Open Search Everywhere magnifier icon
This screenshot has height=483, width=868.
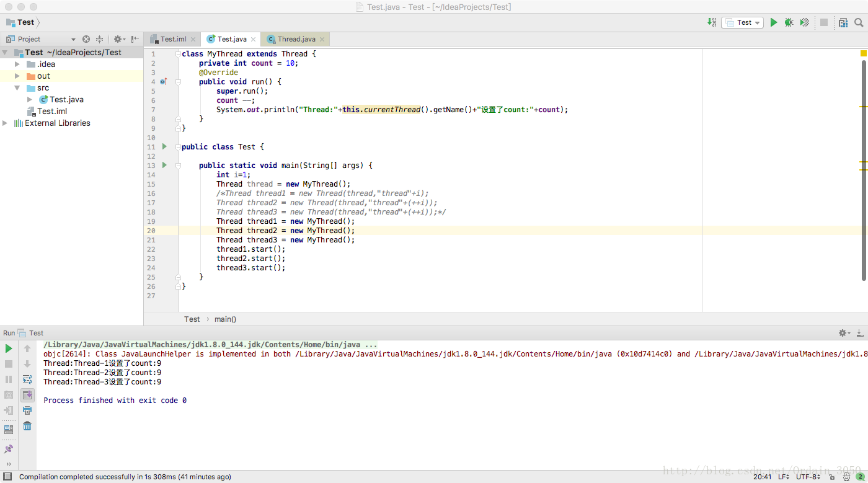859,22
